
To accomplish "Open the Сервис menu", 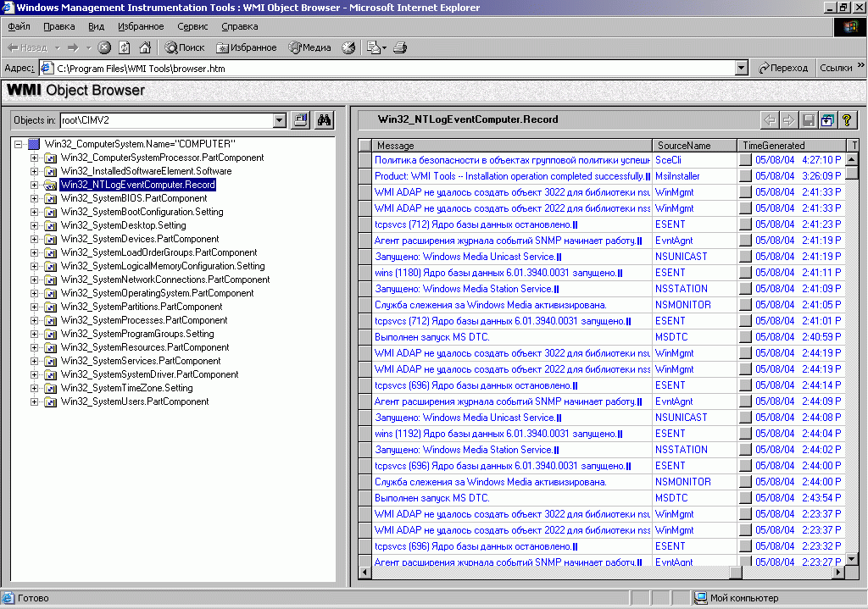I will pyautogui.click(x=192, y=26).
